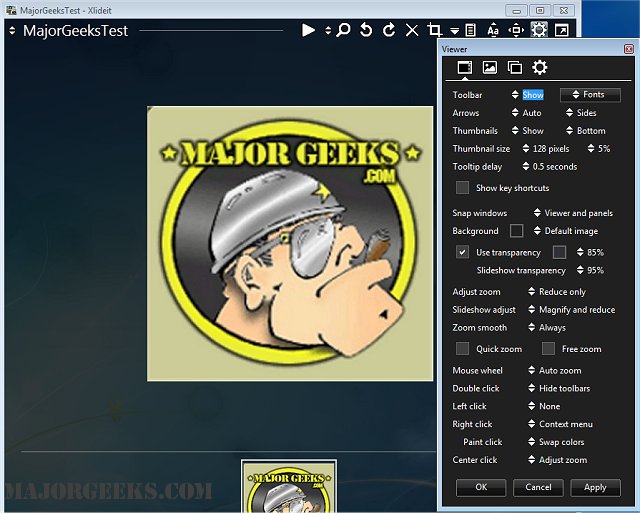Screen dimensions: 640x513
Task: Change Double click Hide toolbars action
Action: 559,389
